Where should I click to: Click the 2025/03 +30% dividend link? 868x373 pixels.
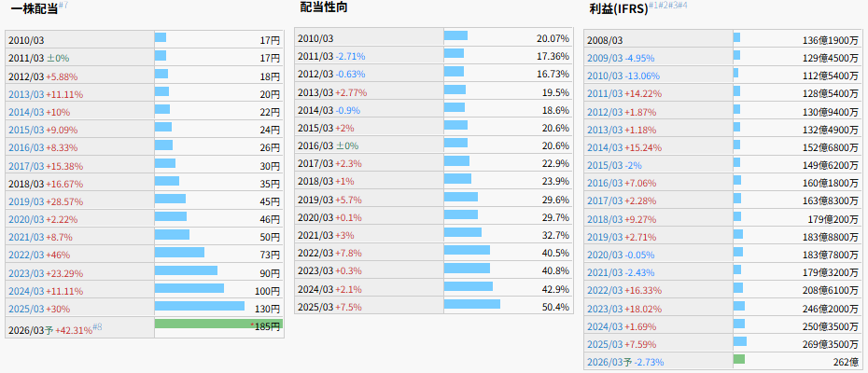pos(38,309)
